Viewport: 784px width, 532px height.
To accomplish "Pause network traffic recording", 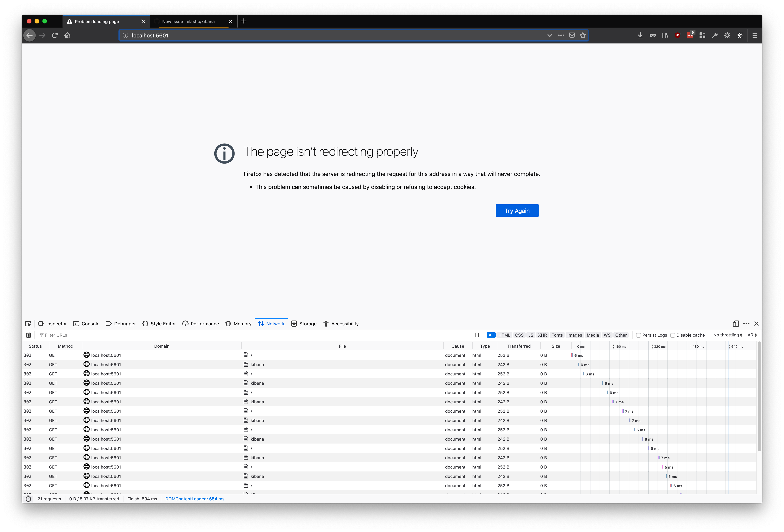I will pyautogui.click(x=477, y=335).
